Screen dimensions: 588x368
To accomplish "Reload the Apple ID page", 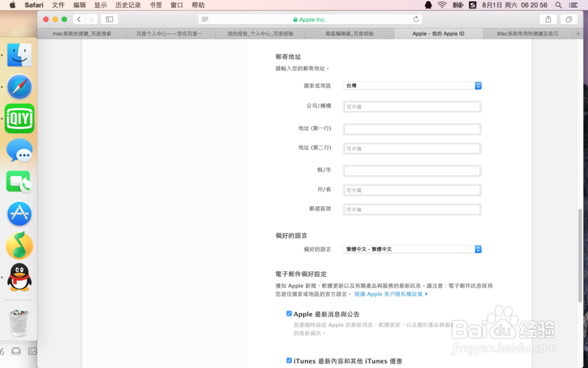I will pos(416,19).
